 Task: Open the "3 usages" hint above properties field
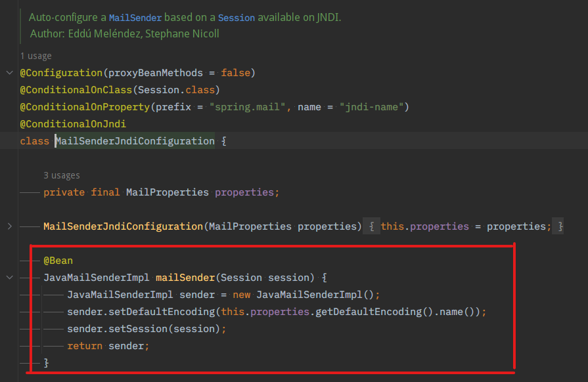[x=62, y=175]
